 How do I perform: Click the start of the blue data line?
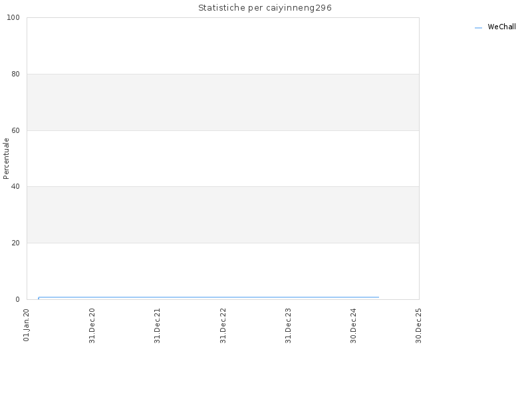coord(39,298)
